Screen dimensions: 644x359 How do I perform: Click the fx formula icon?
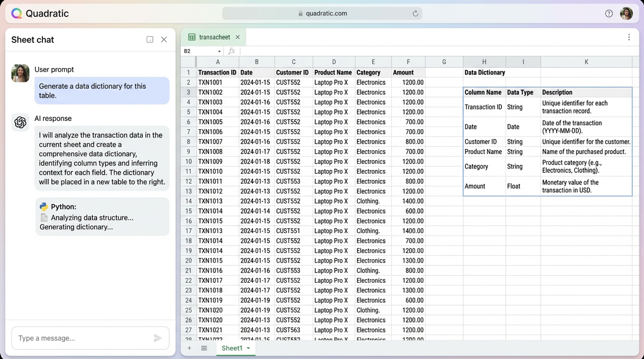pos(231,51)
